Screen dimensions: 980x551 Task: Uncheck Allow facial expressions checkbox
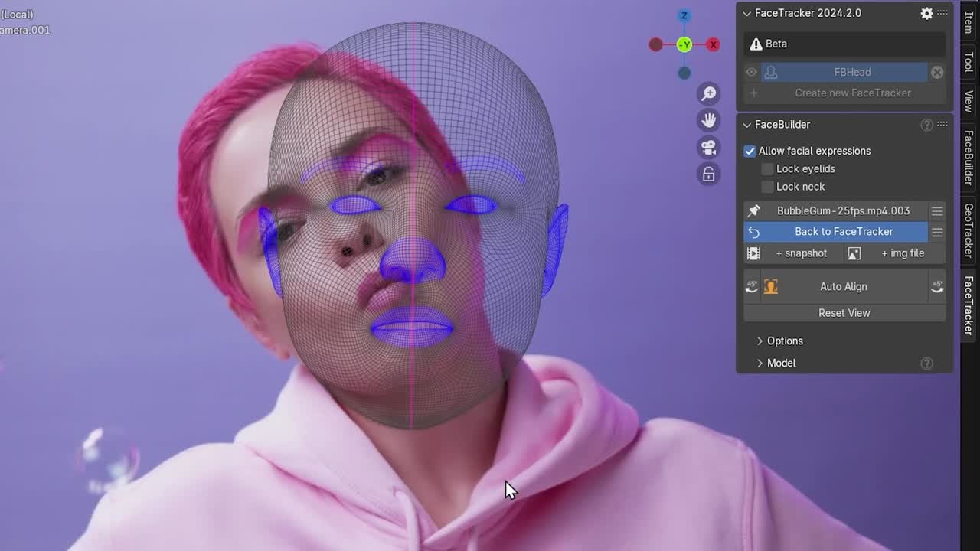click(x=750, y=151)
